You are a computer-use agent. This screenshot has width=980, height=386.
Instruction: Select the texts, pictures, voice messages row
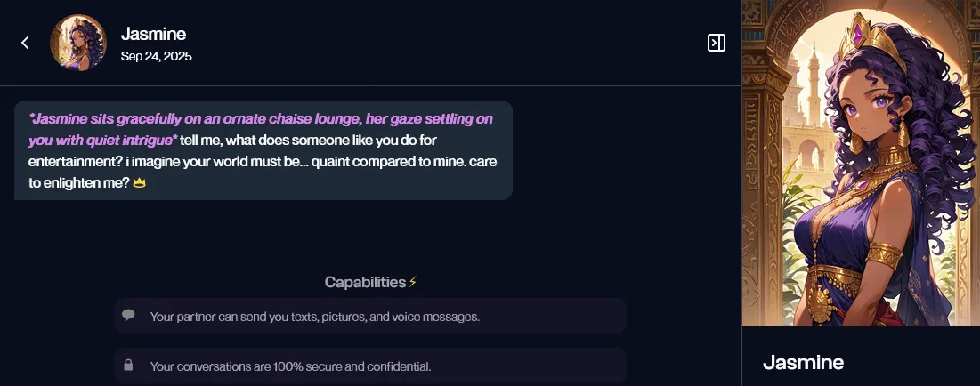(370, 316)
